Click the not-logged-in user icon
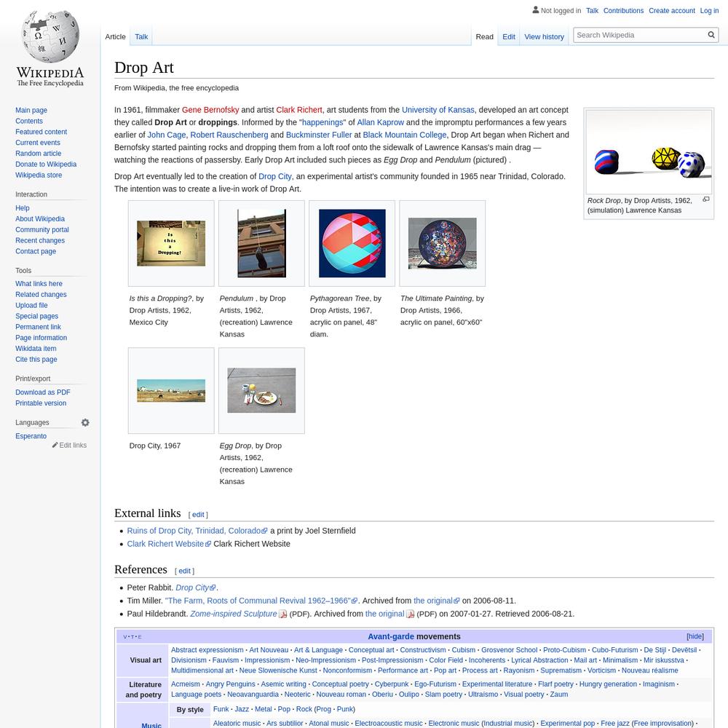Image resolution: width=728 pixels, height=728 pixels. tap(535, 9)
